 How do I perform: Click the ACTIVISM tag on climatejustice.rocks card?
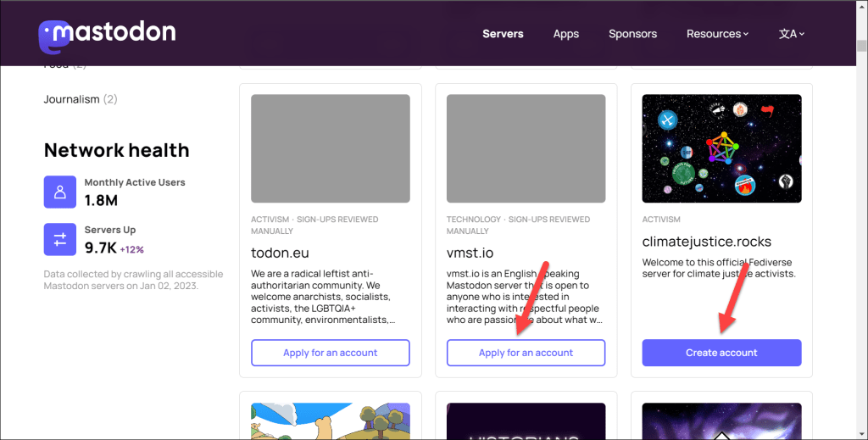pyautogui.click(x=661, y=220)
